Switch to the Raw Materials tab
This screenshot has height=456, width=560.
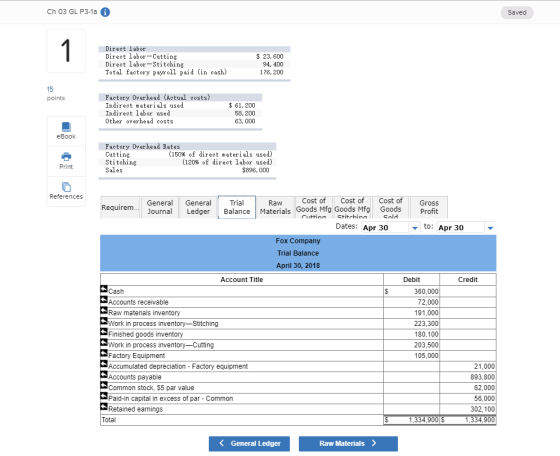[x=275, y=207]
